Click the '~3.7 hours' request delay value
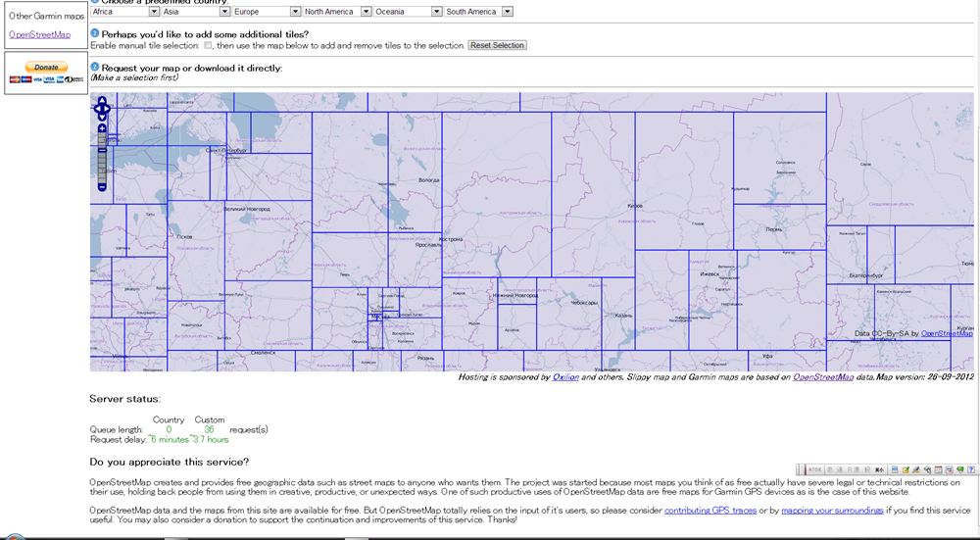This screenshot has width=980, height=540. coord(210,439)
